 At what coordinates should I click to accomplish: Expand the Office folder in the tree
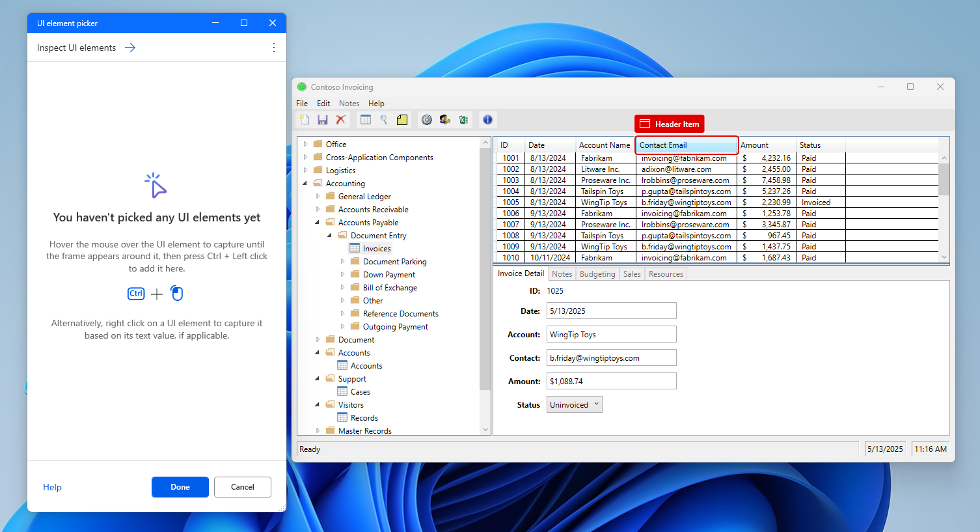(306, 143)
